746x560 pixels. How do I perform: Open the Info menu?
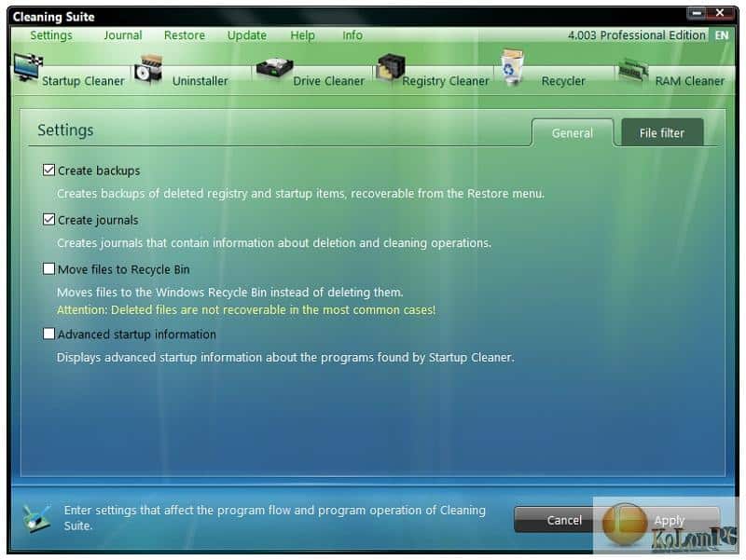[352, 35]
